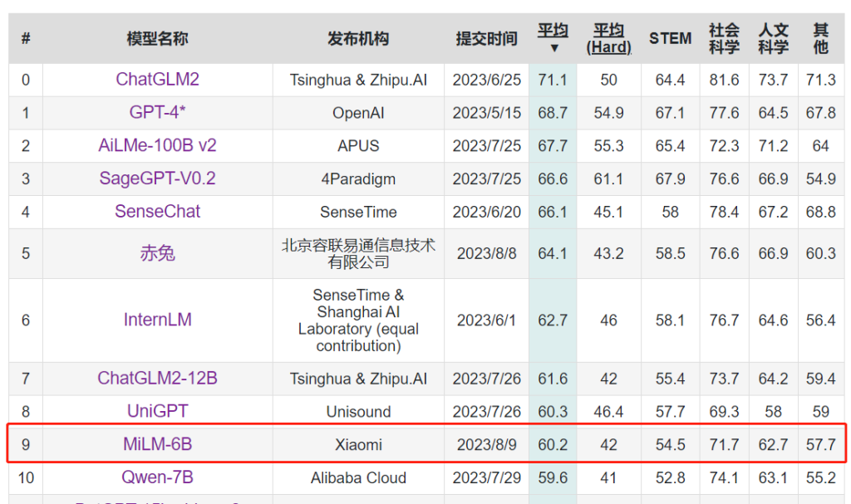Viewport: 851px width, 504px height.
Task: Click the GPT-4* model link
Action: [157, 113]
